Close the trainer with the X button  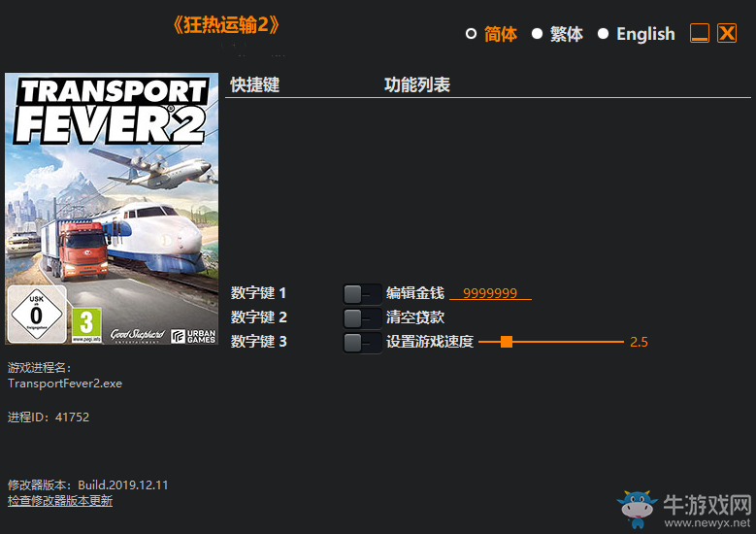[x=727, y=33]
